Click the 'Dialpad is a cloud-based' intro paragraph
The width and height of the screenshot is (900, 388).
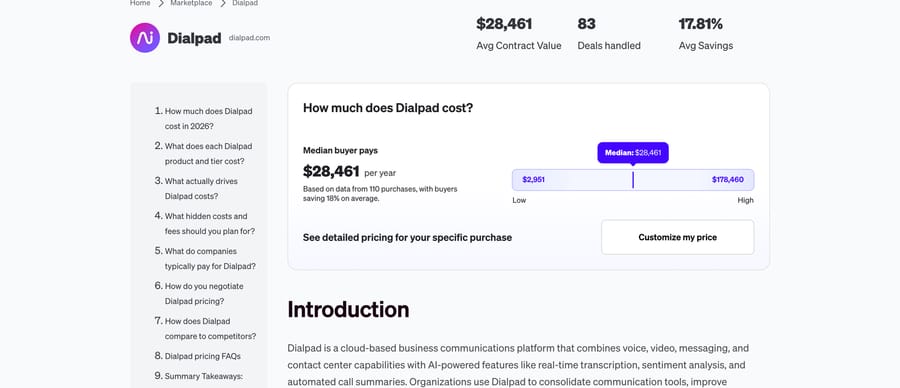[x=518, y=365]
